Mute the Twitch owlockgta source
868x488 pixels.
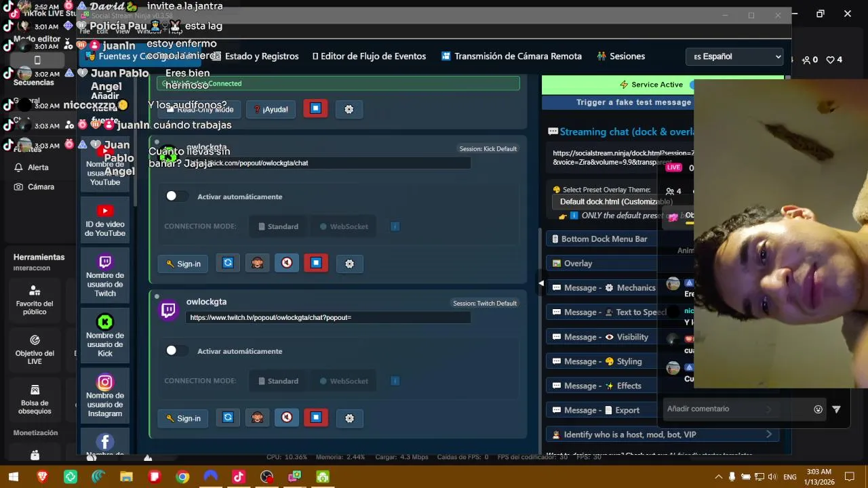pos(287,418)
